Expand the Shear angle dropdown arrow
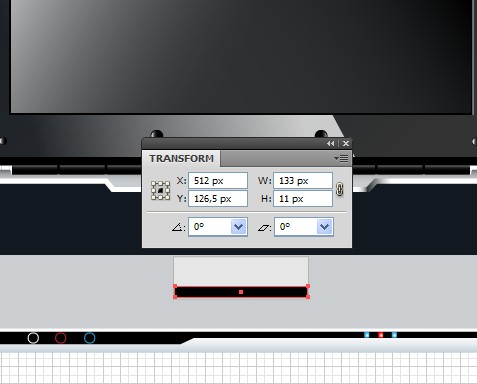 tap(324, 227)
